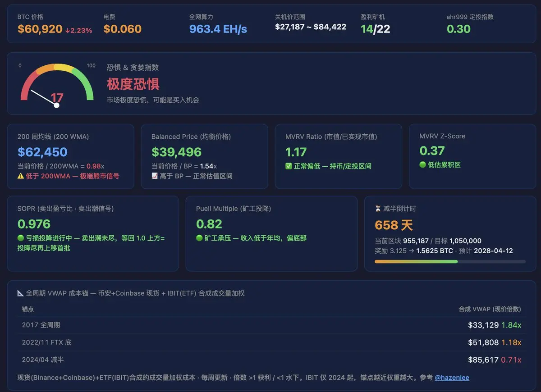Click the text 市场极度恐慌，可能是买入机会
The image size is (541, 392).
click(153, 100)
